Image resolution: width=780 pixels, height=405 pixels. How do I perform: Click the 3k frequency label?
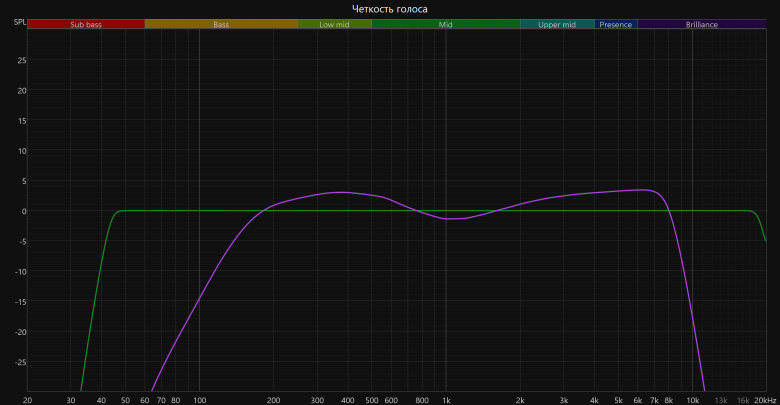(564, 400)
